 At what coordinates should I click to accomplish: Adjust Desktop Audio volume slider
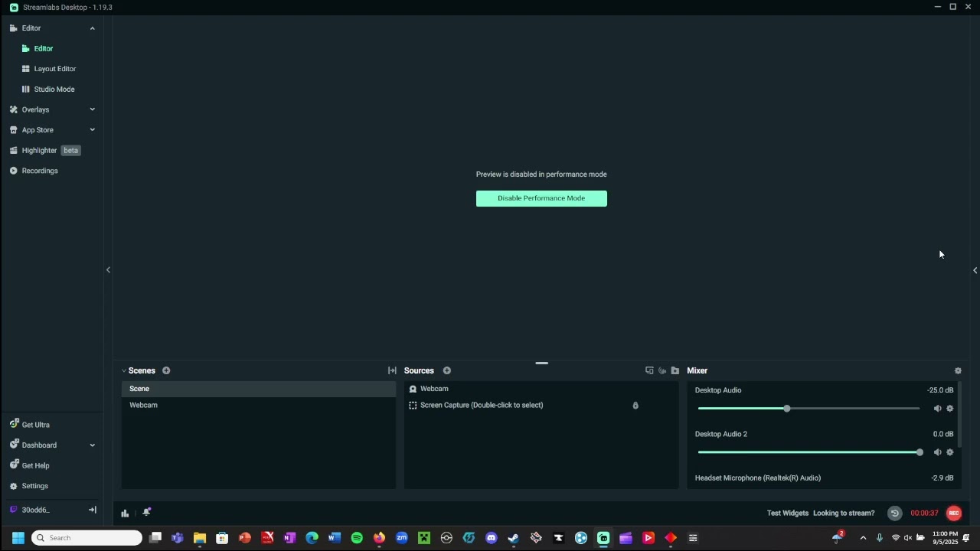coord(808,409)
